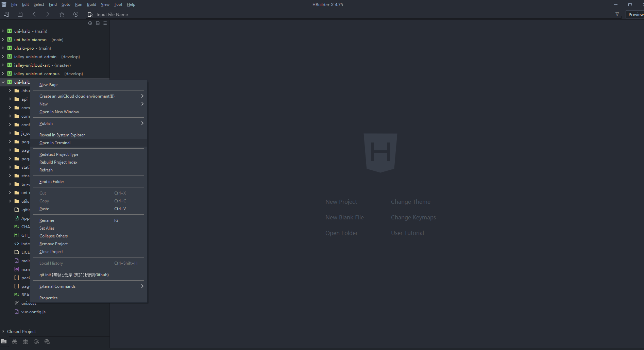Select the project manager folder icon at bottom

point(4,341)
